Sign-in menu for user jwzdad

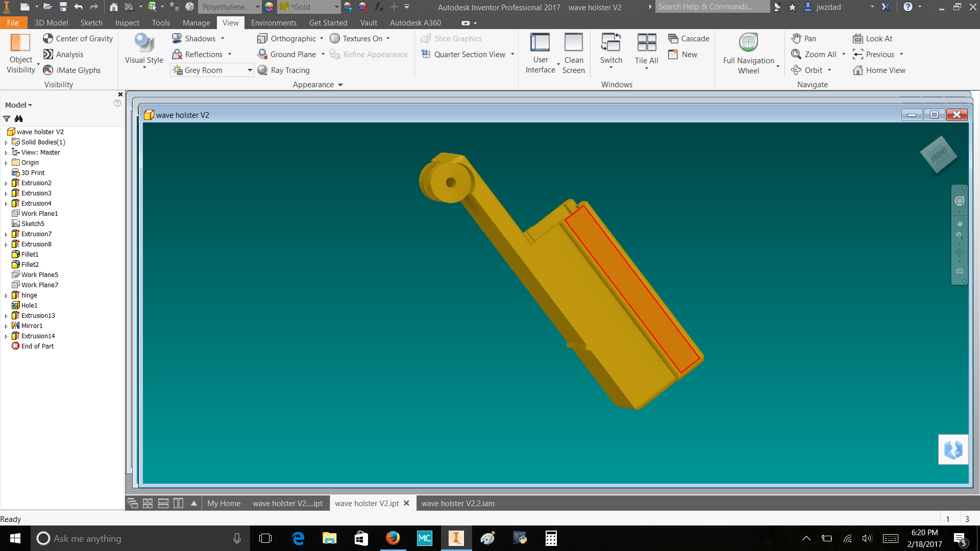(839, 7)
